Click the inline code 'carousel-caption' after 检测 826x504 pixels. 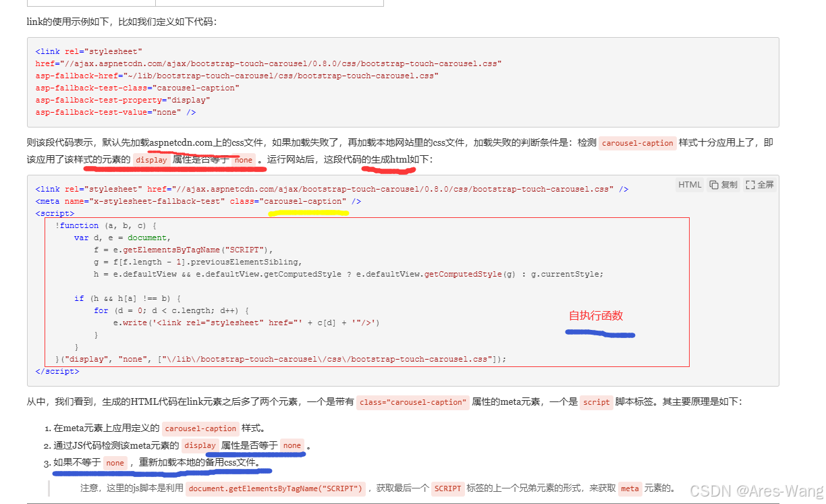click(x=638, y=143)
